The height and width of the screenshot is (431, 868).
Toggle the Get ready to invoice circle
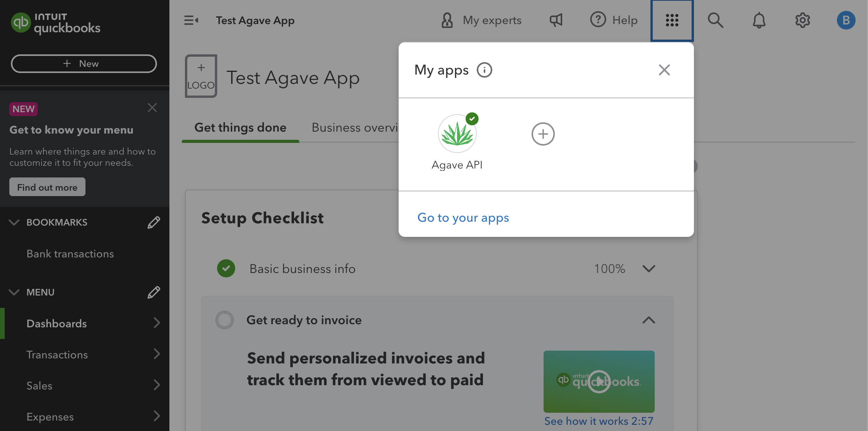pos(225,320)
